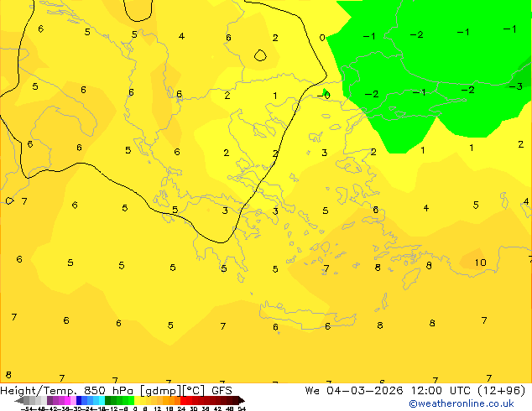Click the title text 'Height/Temp. 850 hPa'
Image resolution: width=532 pixels, height=411 pixels.
(66, 390)
